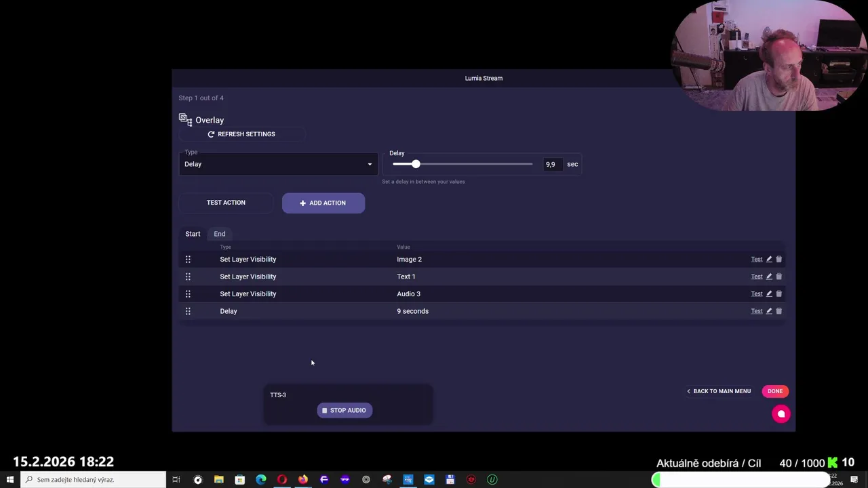
Task: Delete the 9 seconds Delay action
Action: (778, 311)
